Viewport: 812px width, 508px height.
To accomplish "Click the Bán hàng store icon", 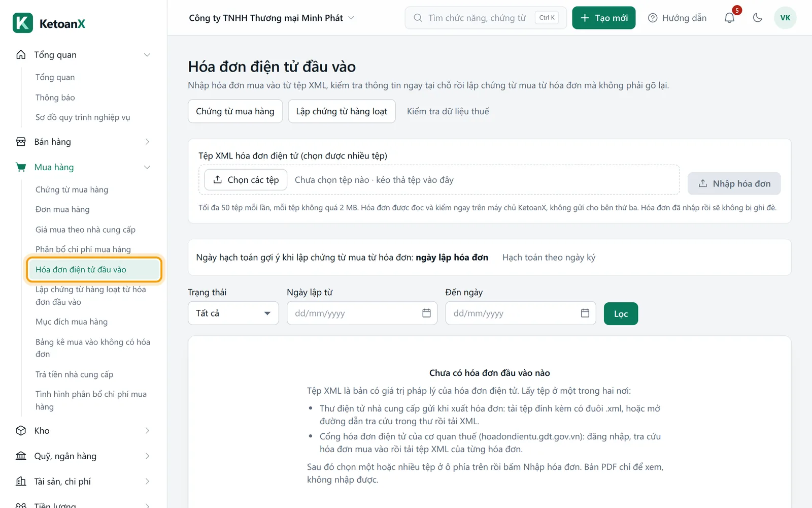I will (21, 142).
